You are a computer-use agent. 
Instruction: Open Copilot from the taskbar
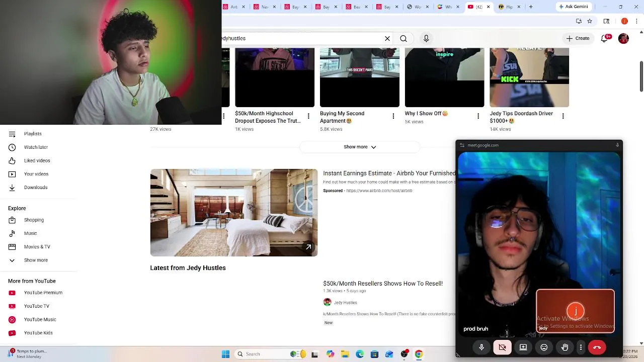[330, 354]
